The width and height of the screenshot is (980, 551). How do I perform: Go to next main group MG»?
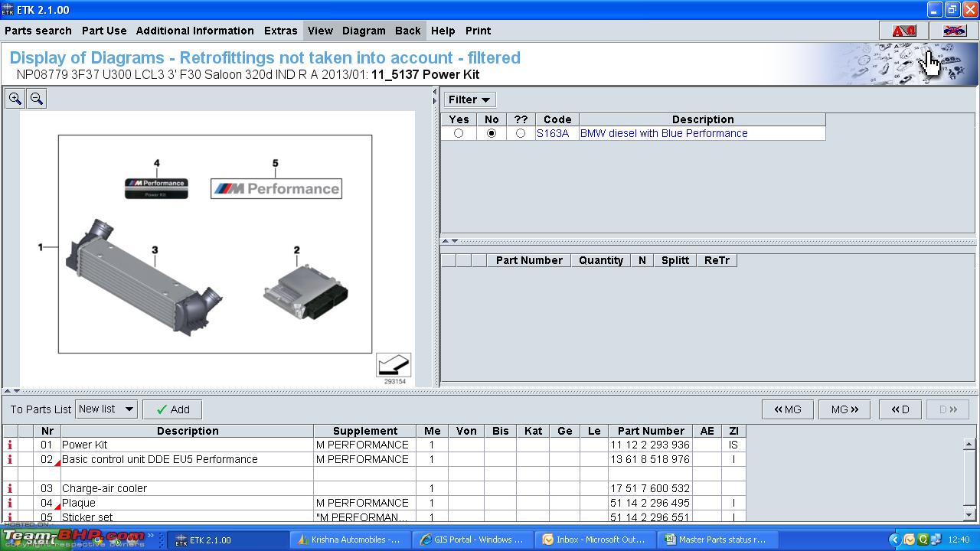[x=844, y=409]
